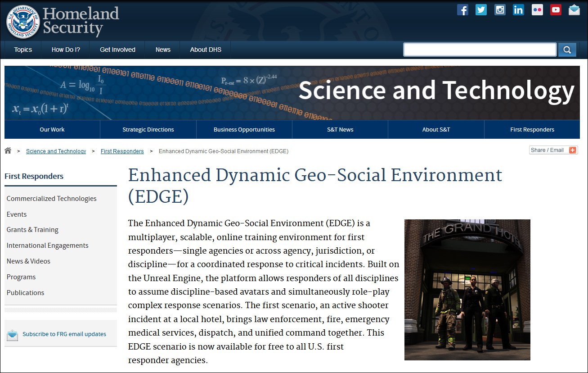Follow the First Responders breadcrumb link

(x=122, y=151)
